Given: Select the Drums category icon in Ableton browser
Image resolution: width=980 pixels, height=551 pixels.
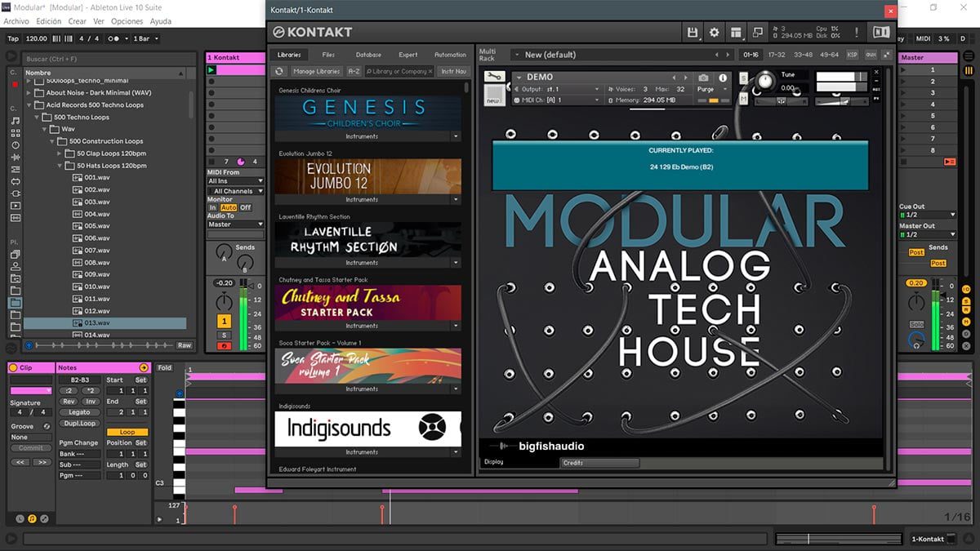Looking at the screenshot, I should pos(16,133).
